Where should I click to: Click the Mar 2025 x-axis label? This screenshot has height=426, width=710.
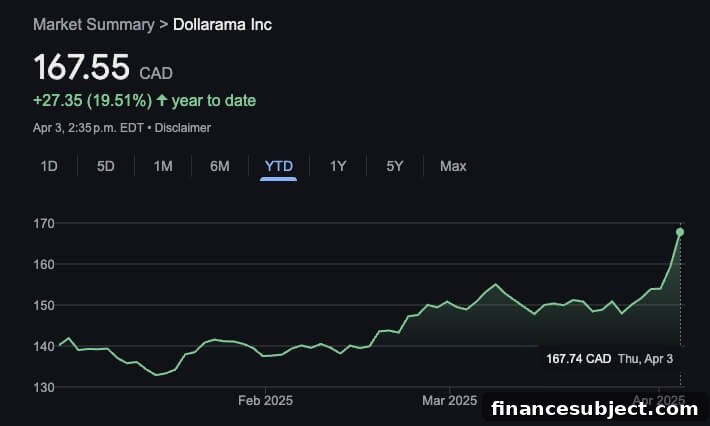pos(449,401)
